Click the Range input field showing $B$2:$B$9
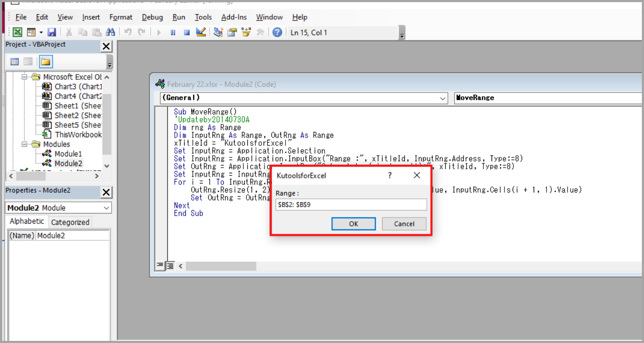 point(350,205)
